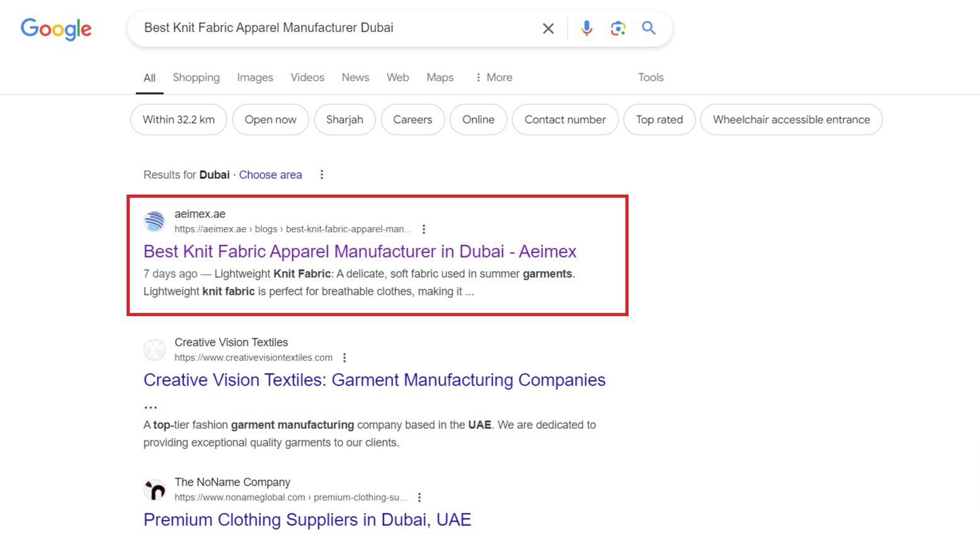The width and height of the screenshot is (980, 534).
Task: Open three-dot menu for NoName Company result
Action: click(x=419, y=497)
